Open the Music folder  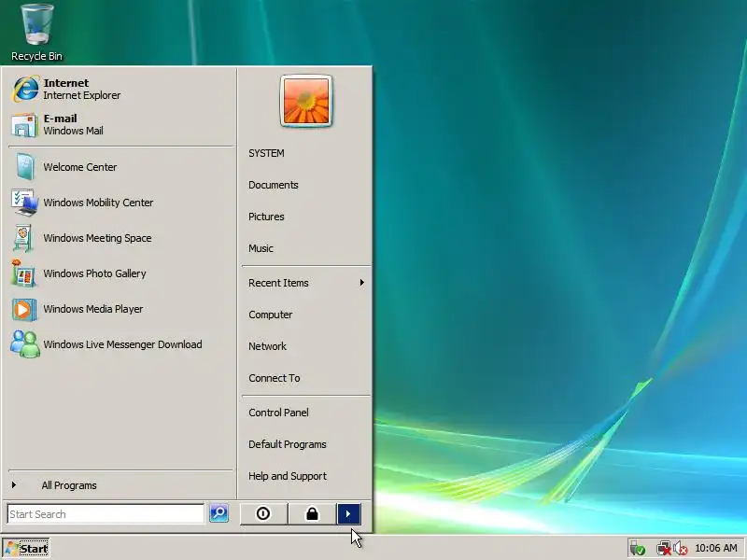tap(261, 248)
